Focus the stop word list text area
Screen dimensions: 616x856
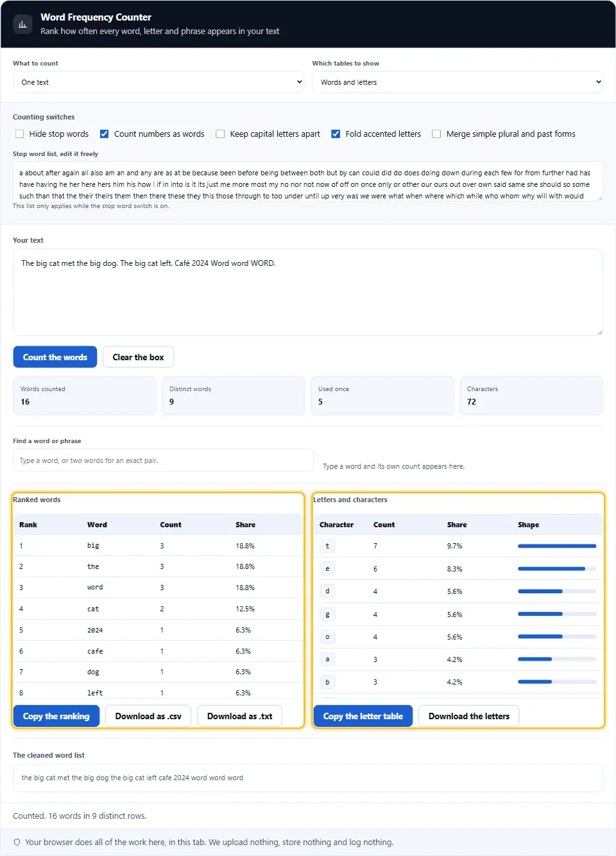(308, 181)
